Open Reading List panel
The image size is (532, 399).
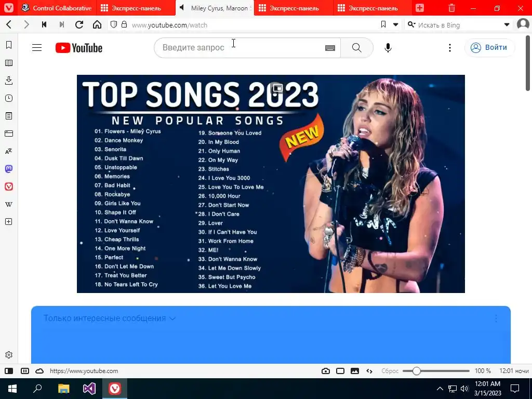pos(9,63)
